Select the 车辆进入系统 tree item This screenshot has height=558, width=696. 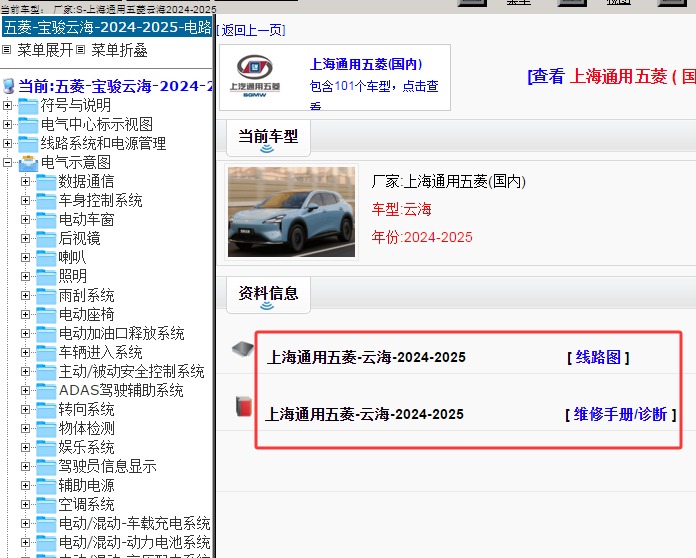click(x=100, y=353)
